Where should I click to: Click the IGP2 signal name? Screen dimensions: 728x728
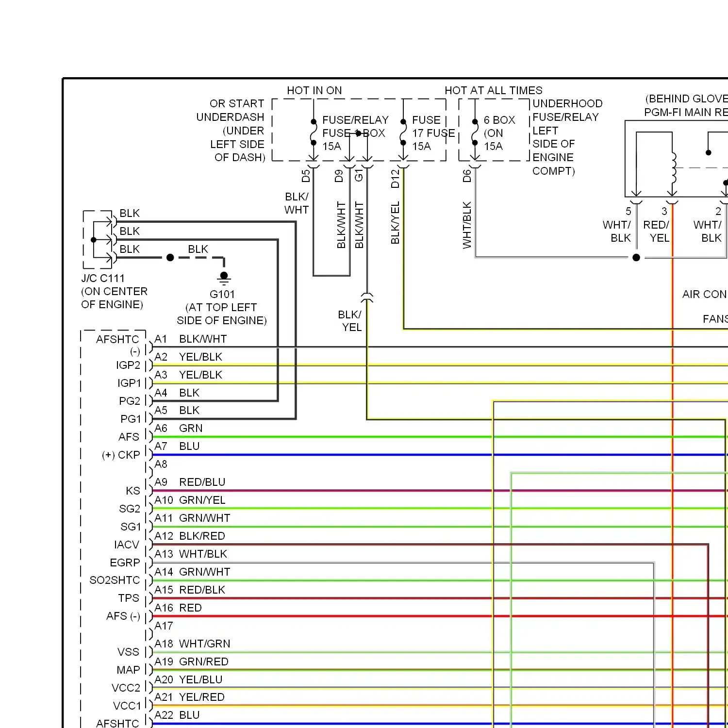[128, 365]
